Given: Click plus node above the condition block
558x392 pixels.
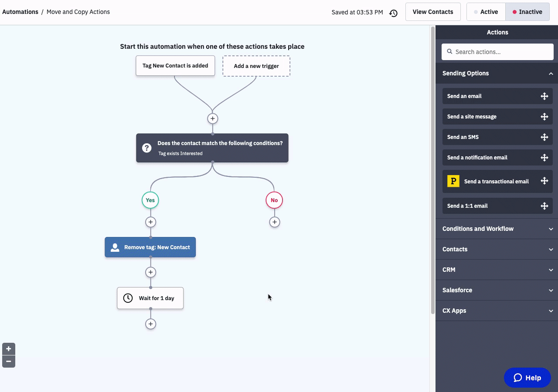Looking at the screenshot, I should pyautogui.click(x=212, y=118).
